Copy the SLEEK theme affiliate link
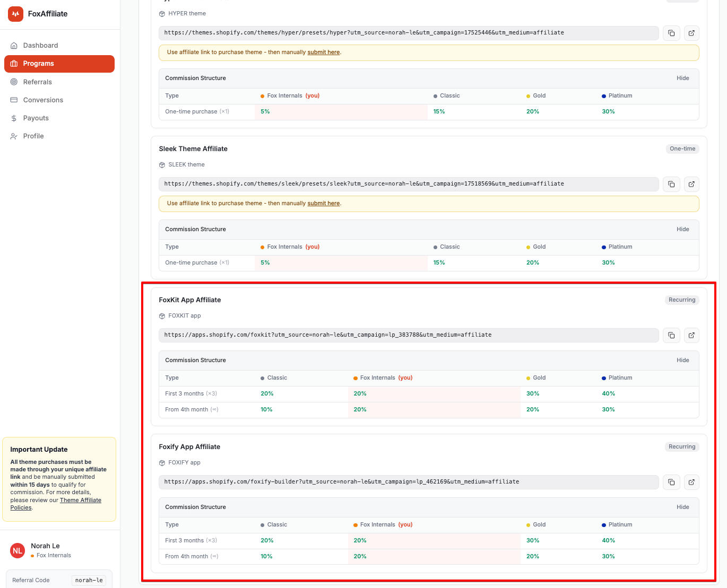The height and width of the screenshot is (588, 727). coord(671,184)
